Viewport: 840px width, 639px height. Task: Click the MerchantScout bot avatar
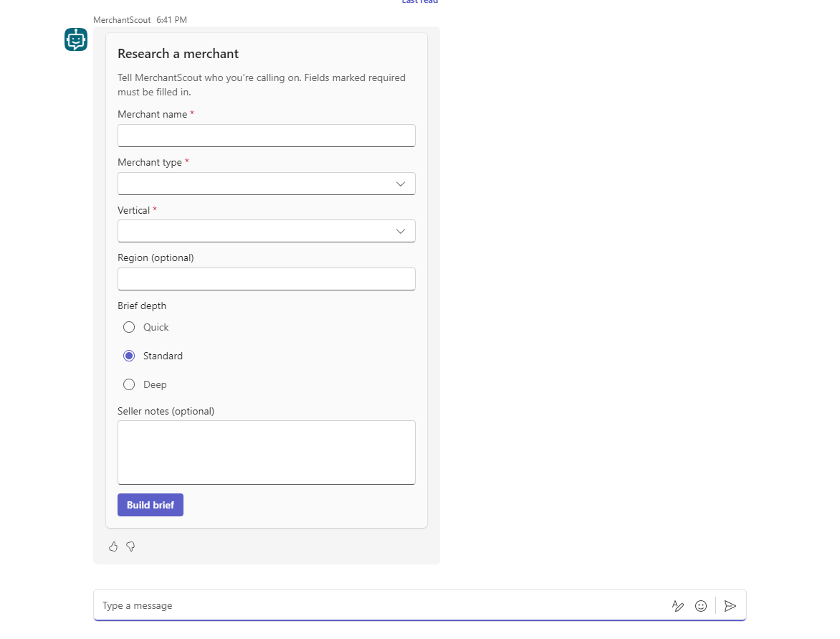click(76, 39)
